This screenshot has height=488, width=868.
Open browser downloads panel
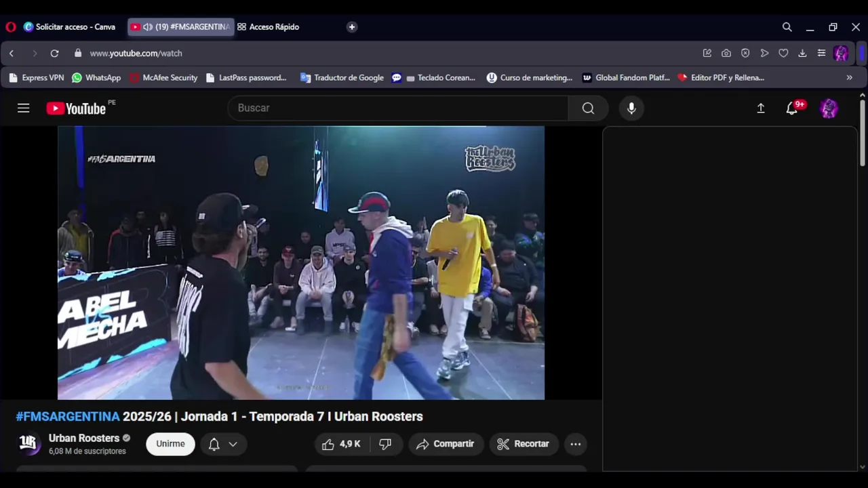pos(802,53)
